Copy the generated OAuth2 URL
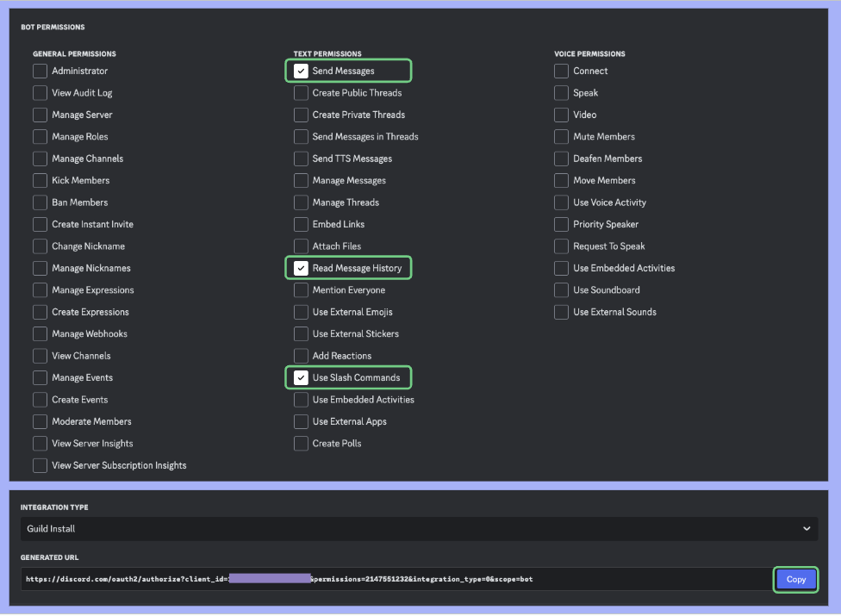Viewport: 841px width, 616px height. coord(795,579)
